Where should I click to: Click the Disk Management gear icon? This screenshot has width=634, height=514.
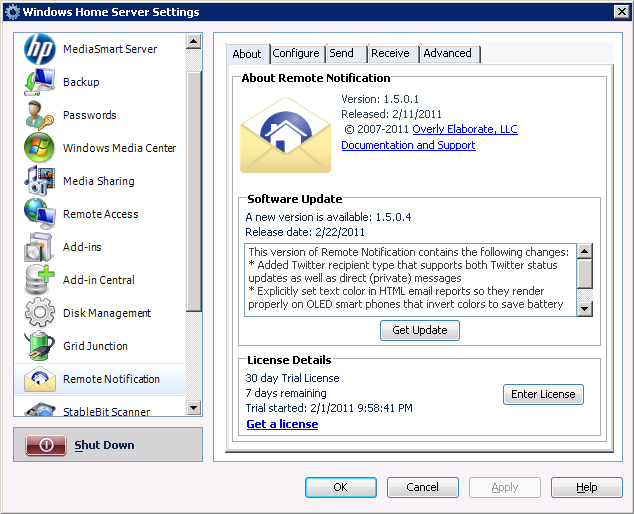click(x=39, y=312)
